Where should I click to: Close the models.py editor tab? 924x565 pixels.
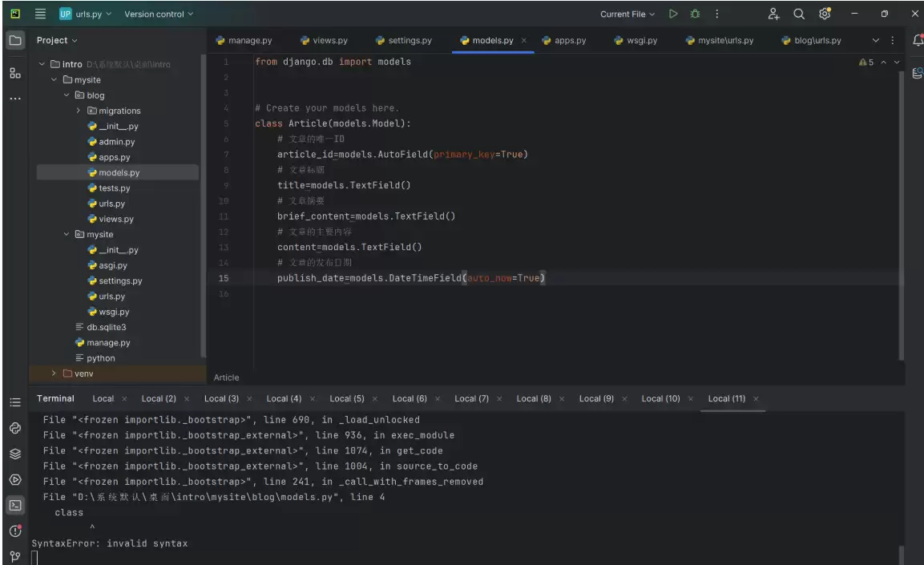[523, 40]
